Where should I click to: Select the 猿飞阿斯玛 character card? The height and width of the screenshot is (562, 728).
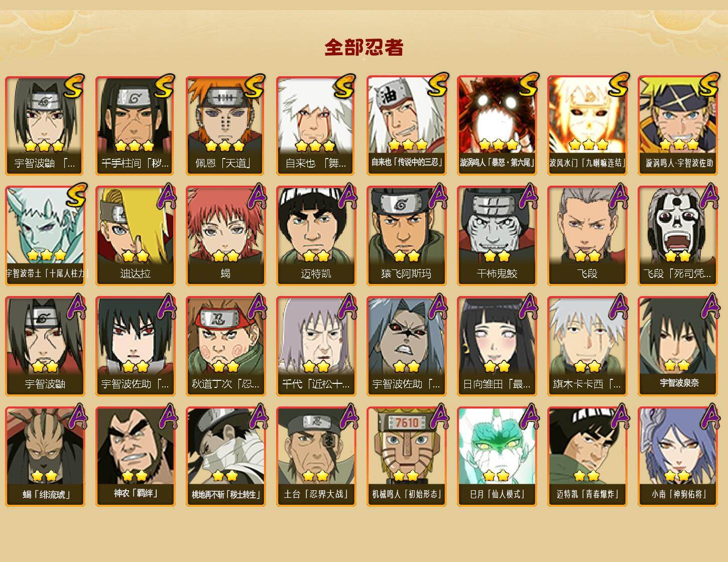(x=406, y=236)
